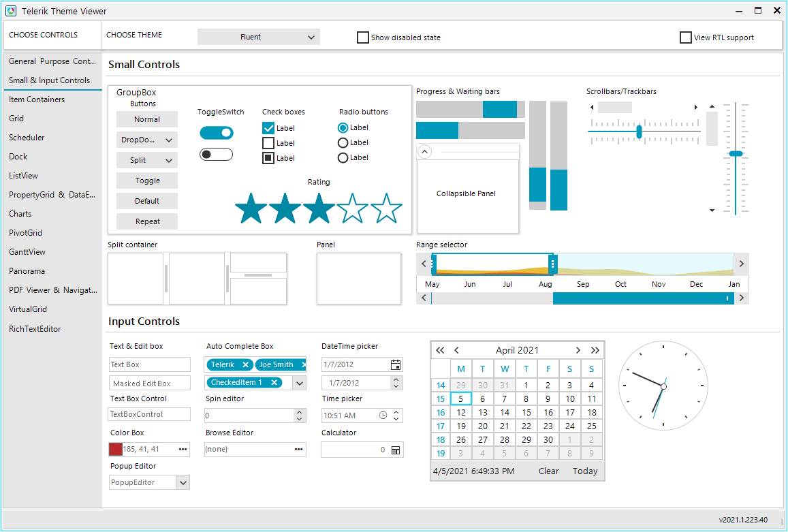Go to next year in calendar
The image size is (788, 532).
pyautogui.click(x=595, y=350)
